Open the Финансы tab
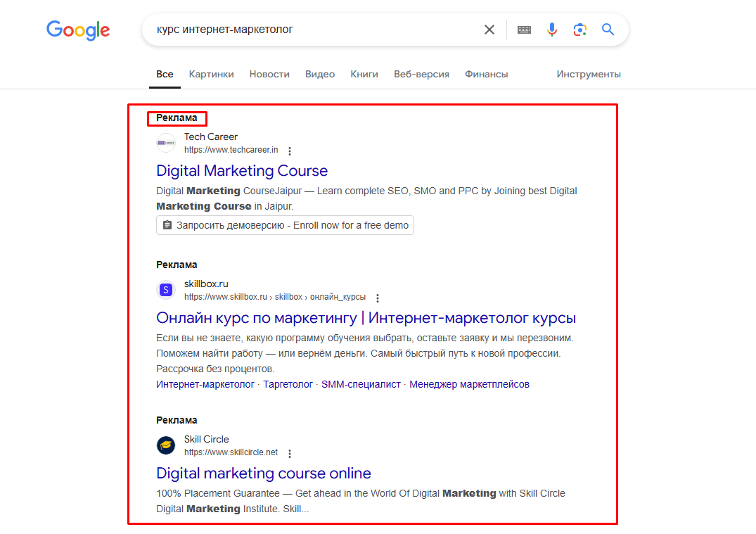This screenshot has width=756, height=534. [x=486, y=75]
